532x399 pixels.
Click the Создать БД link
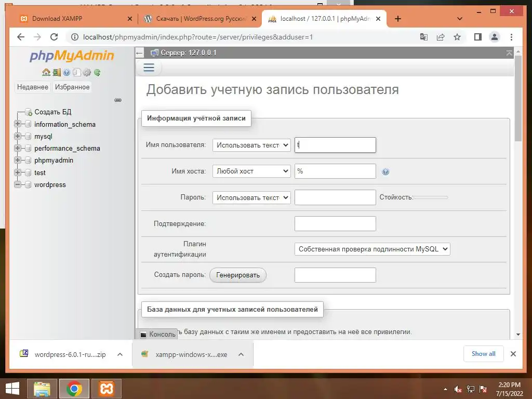click(53, 112)
